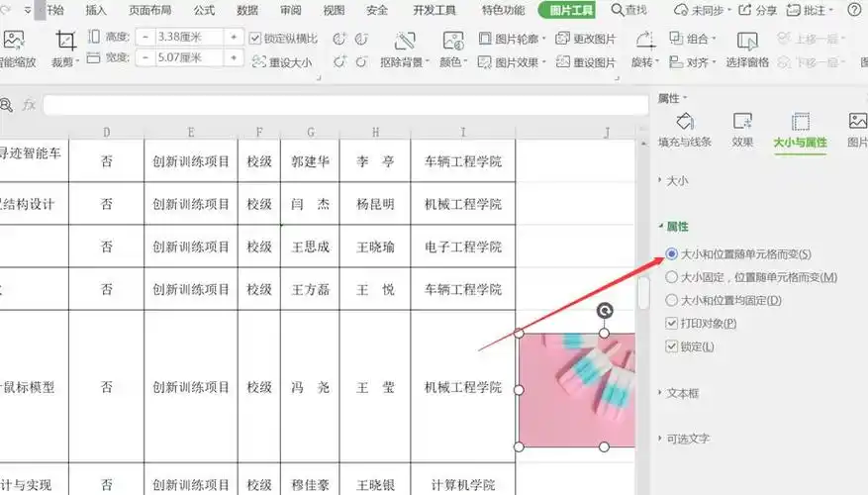Image resolution: width=868 pixels, height=495 pixels.
Task: Click the zoom magnifier icon beside fx
Action: [x=6, y=104]
